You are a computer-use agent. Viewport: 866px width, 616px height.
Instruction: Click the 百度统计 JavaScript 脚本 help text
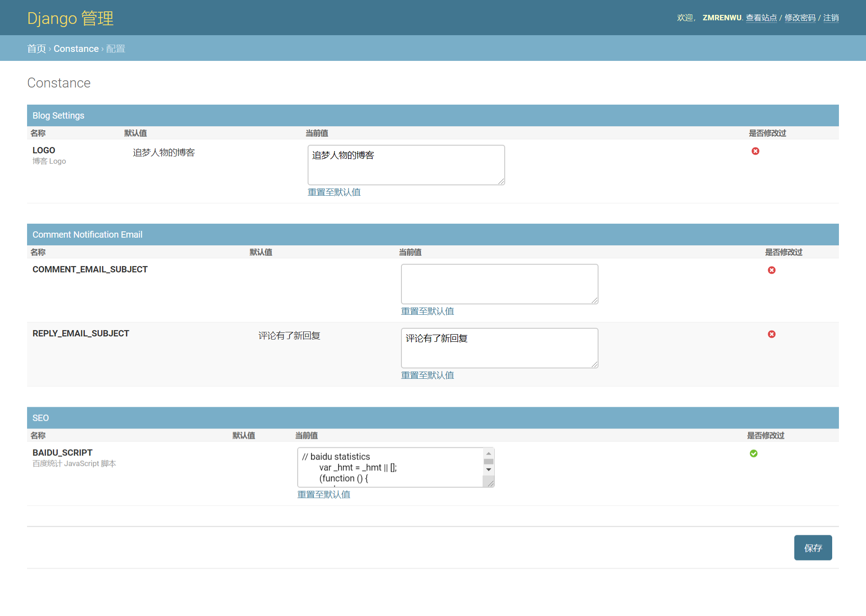74,463
